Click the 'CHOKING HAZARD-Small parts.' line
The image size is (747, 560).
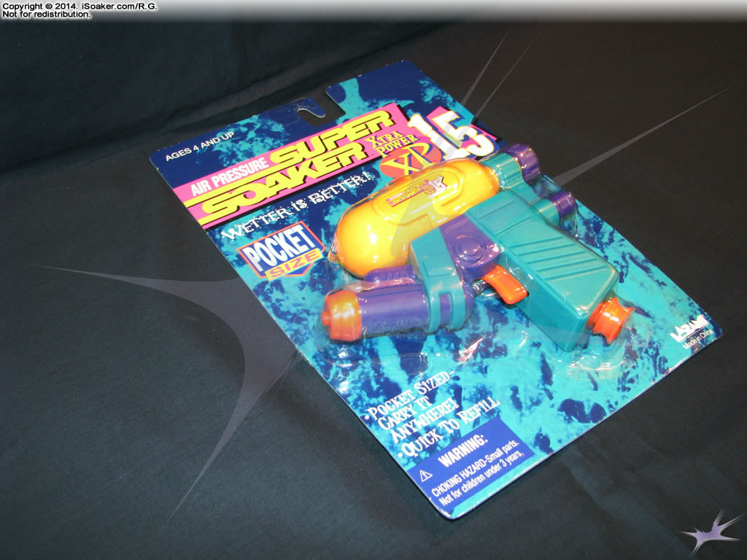pyautogui.click(x=474, y=469)
